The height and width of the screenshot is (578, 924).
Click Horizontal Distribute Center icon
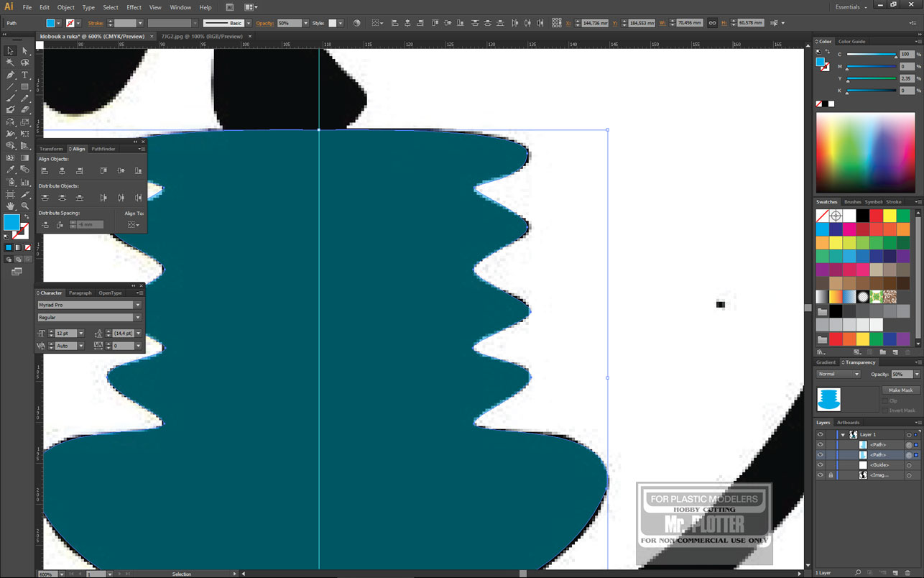point(121,198)
